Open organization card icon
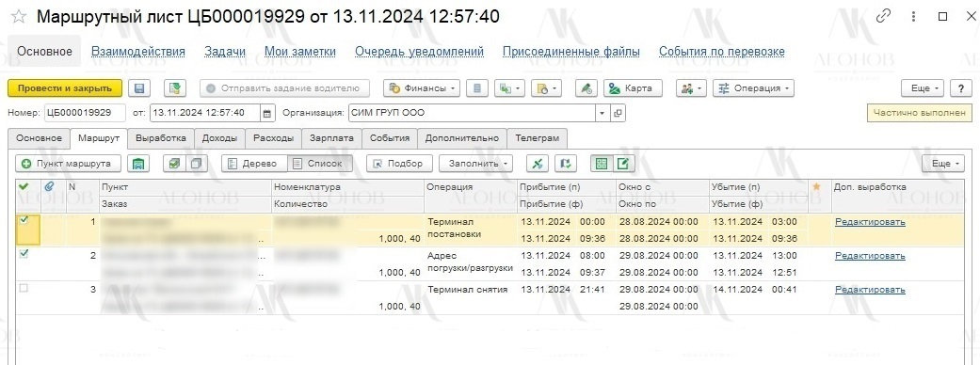980x365 pixels. (618, 113)
